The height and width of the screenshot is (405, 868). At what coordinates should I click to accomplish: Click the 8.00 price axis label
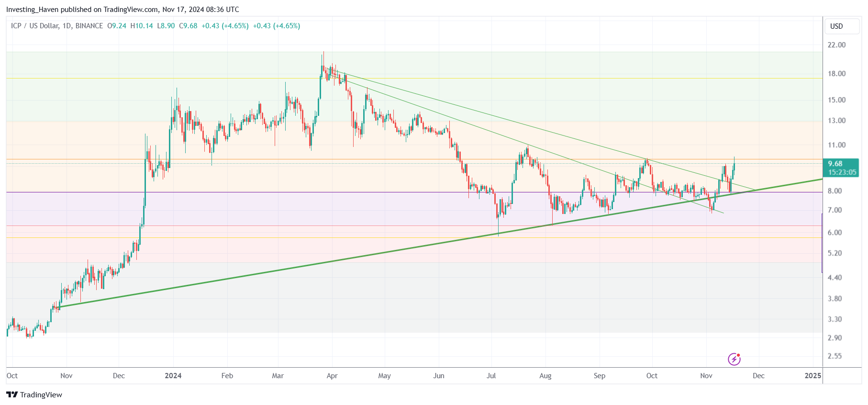pyautogui.click(x=835, y=191)
